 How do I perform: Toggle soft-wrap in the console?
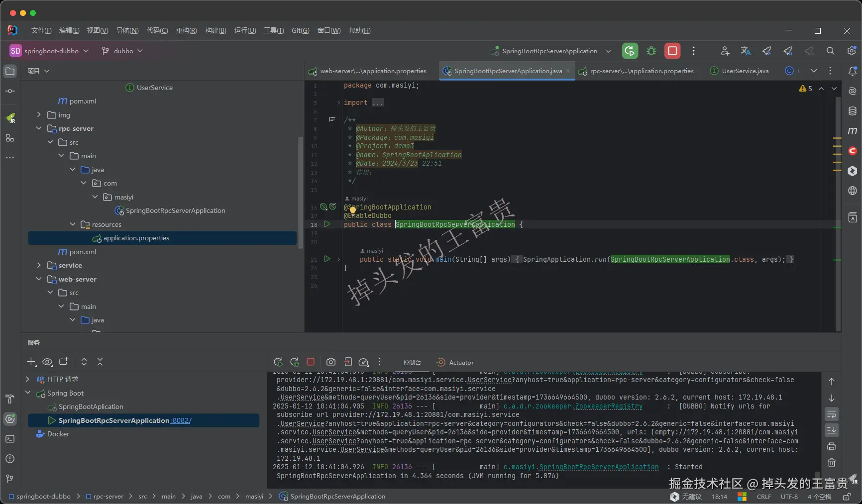pyautogui.click(x=832, y=414)
